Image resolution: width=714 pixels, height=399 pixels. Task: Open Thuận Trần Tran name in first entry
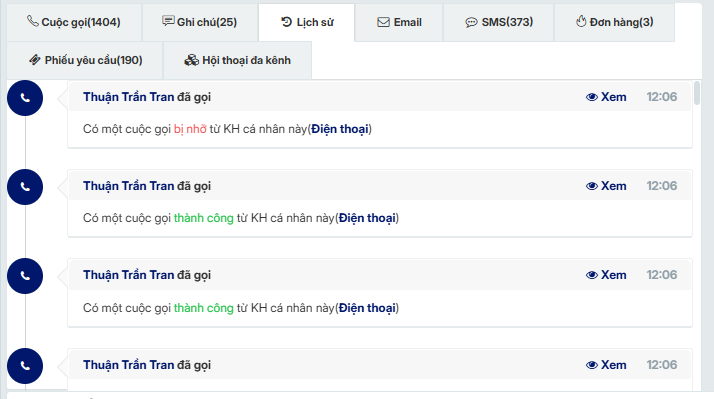pos(128,97)
